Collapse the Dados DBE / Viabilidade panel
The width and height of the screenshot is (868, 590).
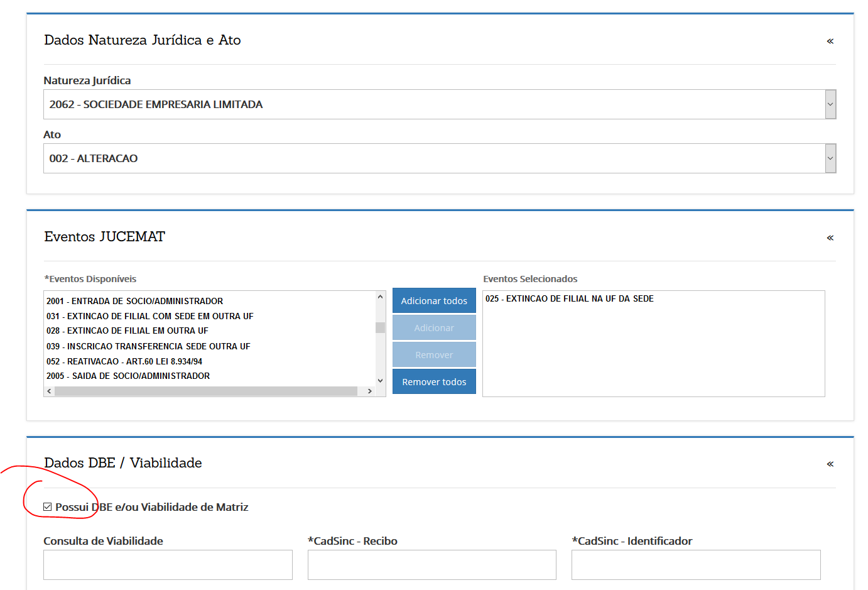[830, 464]
